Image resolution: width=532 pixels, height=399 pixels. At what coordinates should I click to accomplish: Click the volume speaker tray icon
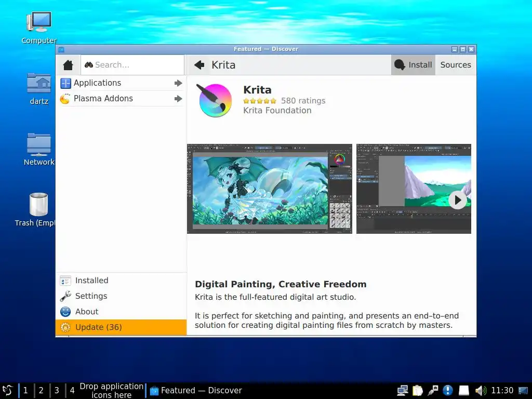coord(481,391)
